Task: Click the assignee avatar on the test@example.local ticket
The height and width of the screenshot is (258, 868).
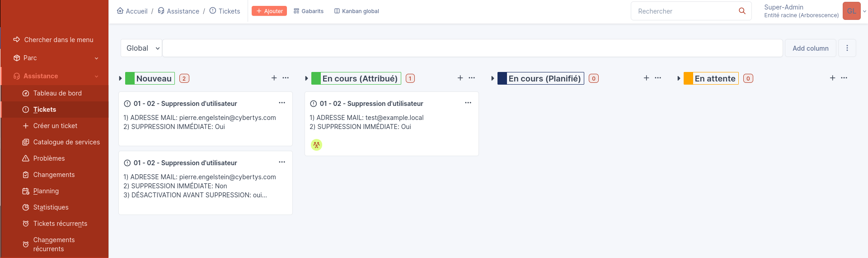Action: tap(316, 145)
